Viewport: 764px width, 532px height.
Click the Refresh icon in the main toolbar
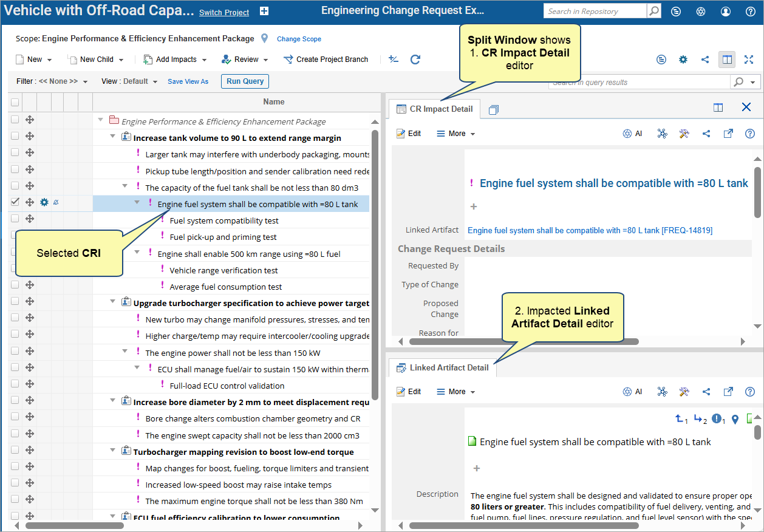tap(415, 60)
